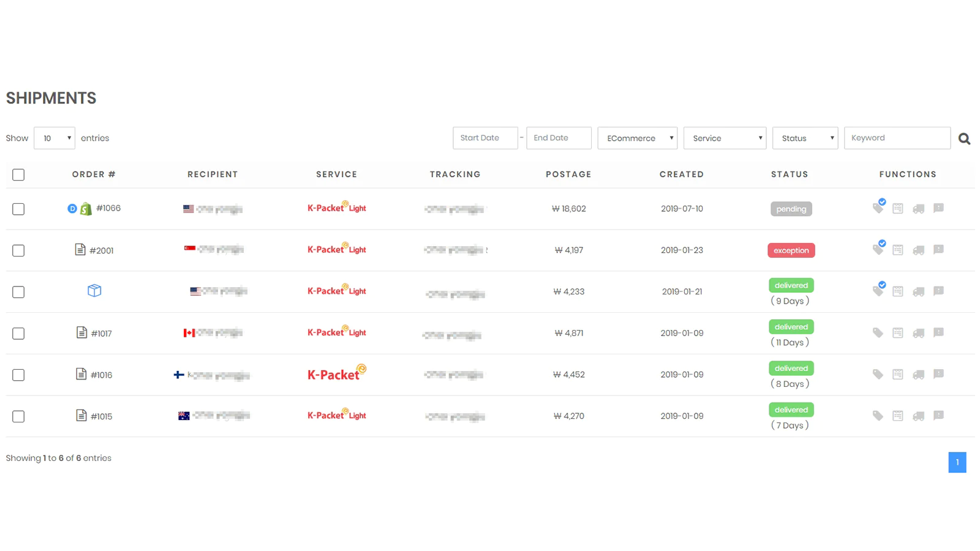Sort by the POSTAGE column header
Image resolution: width=980 pixels, height=551 pixels.
(568, 174)
